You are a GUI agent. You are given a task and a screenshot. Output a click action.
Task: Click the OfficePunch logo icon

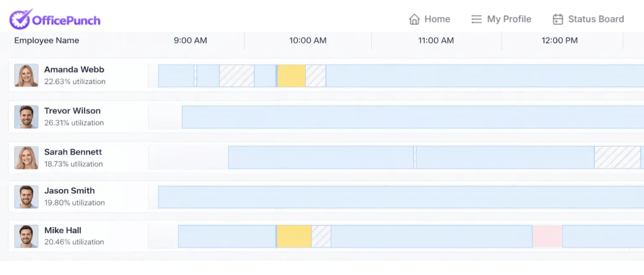(x=21, y=19)
